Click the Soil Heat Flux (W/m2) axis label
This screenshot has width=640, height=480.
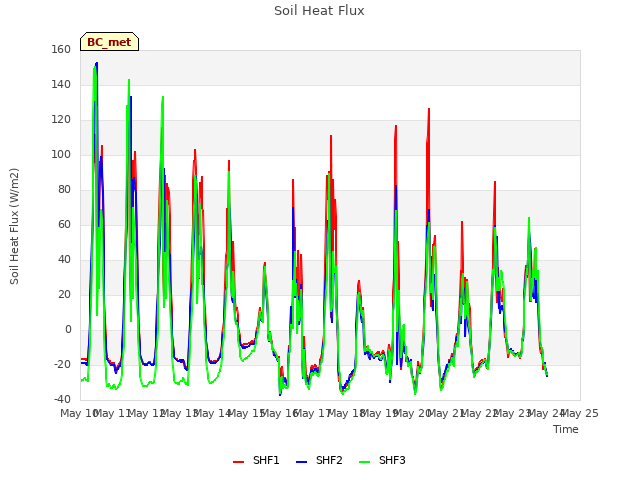pos(14,226)
